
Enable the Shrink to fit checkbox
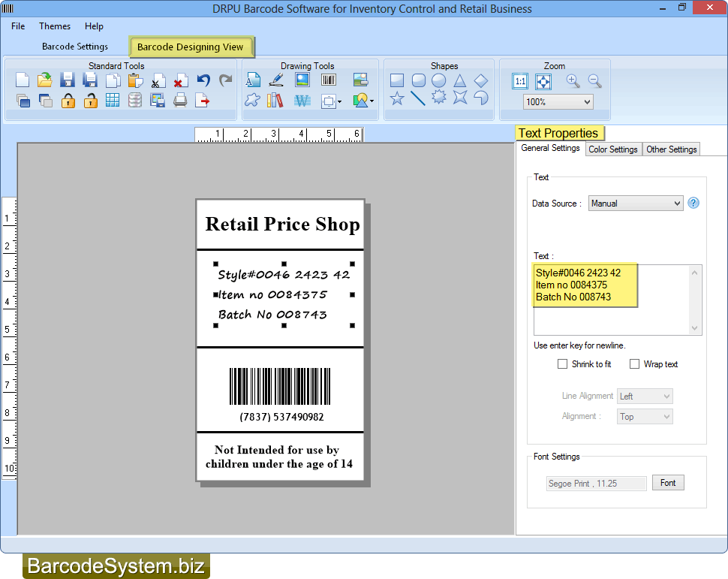point(562,364)
